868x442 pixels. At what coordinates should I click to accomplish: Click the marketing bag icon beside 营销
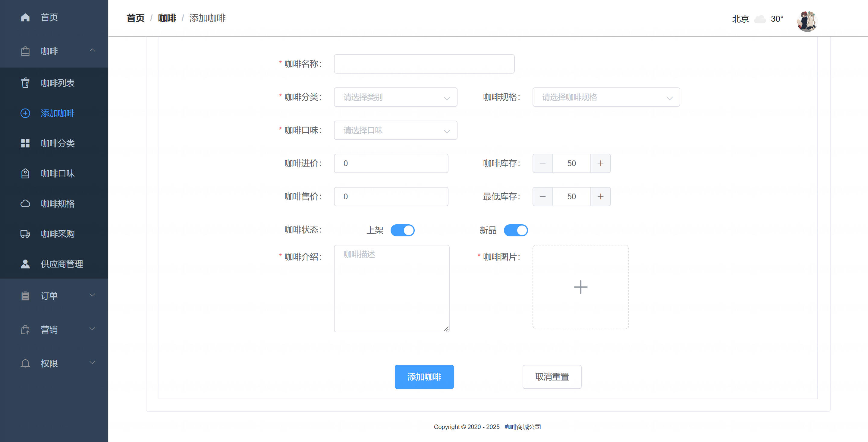point(25,330)
